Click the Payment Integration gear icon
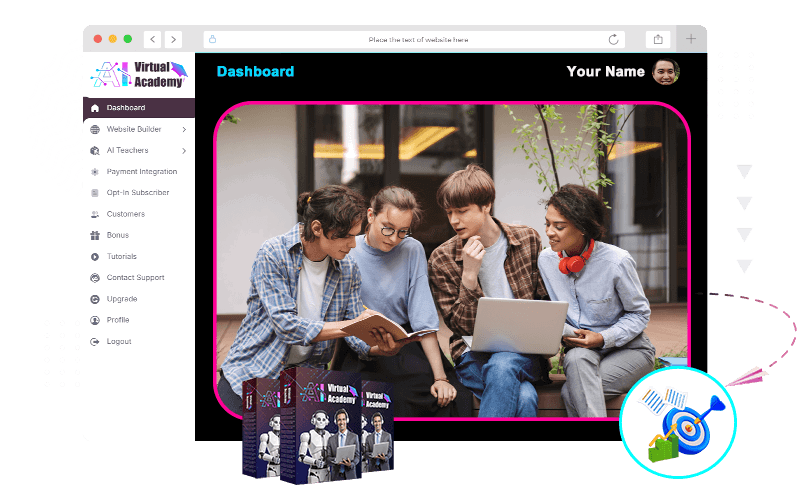Image resolution: width=809 pixels, height=491 pixels. point(95,172)
